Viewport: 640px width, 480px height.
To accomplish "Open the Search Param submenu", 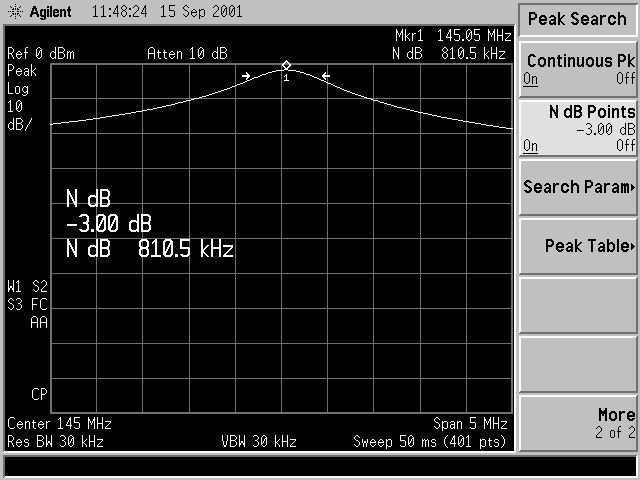I will click(578, 187).
